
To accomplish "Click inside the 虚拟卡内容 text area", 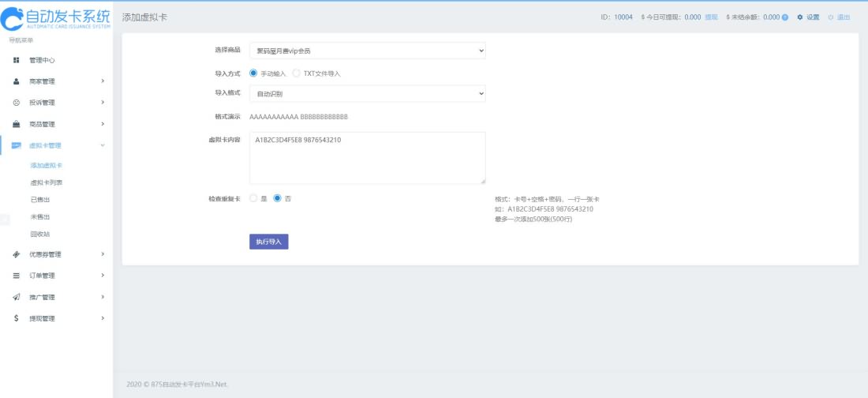I will tap(367, 158).
